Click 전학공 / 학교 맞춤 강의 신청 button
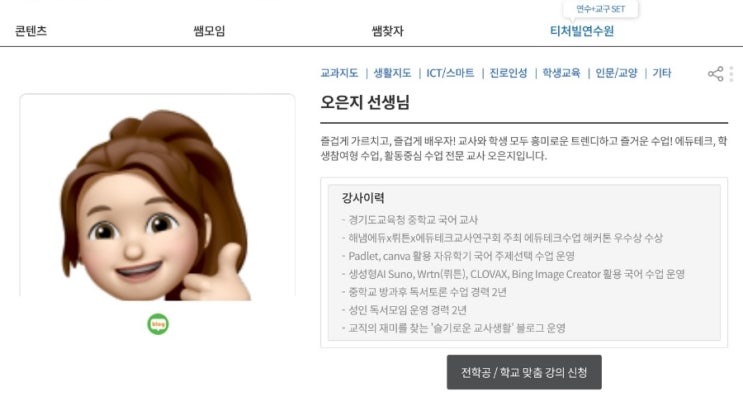Viewport: 743px width, 401px height. coord(524,372)
